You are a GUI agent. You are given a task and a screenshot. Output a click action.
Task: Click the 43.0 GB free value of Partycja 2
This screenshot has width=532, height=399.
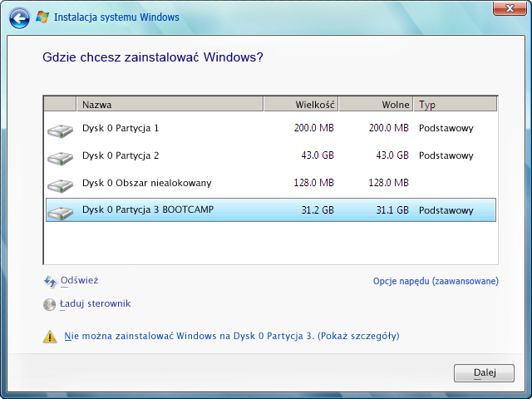click(392, 155)
